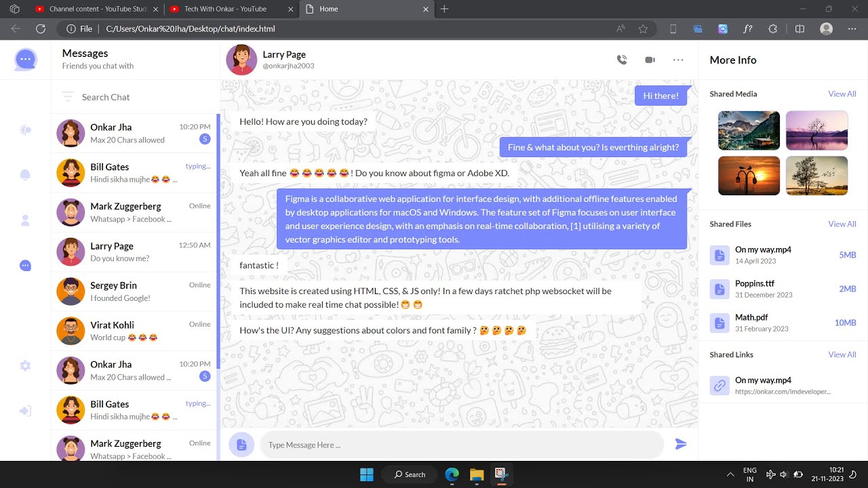Open notifications bell in left sidebar
Image resolution: width=868 pixels, height=488 pixels.
click(25, 175)
